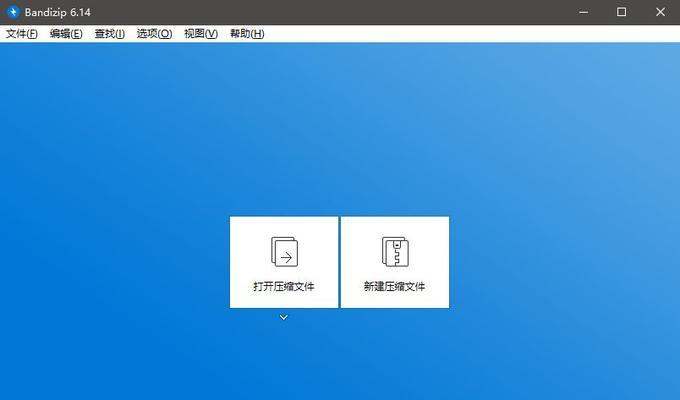680x400 pixels.
Task: Click the 打开压缩文件 tile
Action: pos(284,262)
